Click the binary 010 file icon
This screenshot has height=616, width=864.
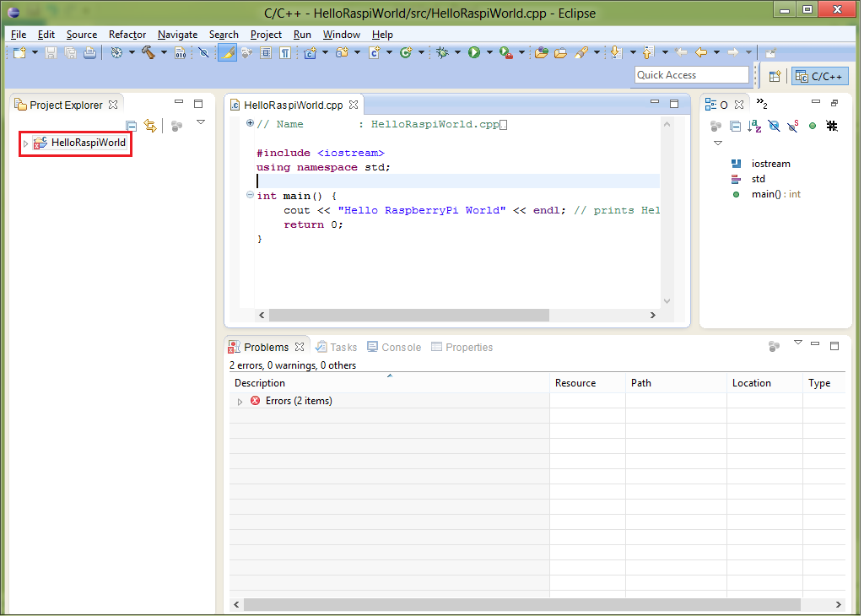[181, 53]
